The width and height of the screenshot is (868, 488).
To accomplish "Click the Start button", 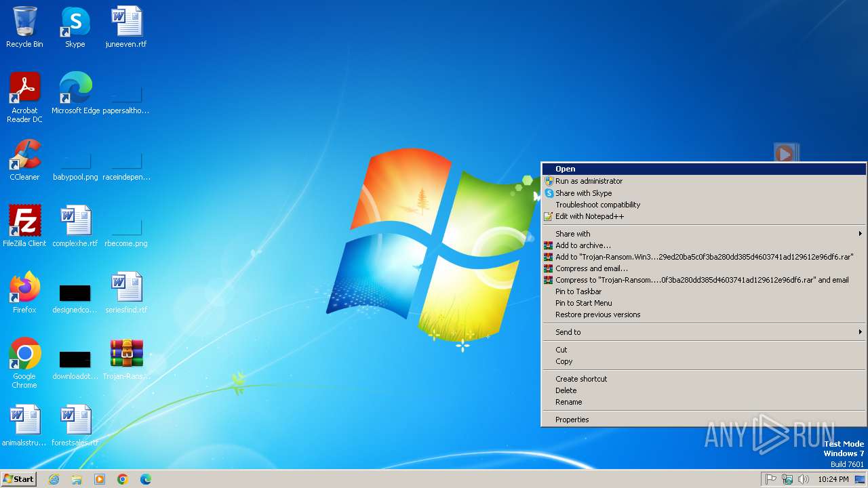I will pyautogui.click(x=18, y=479).
